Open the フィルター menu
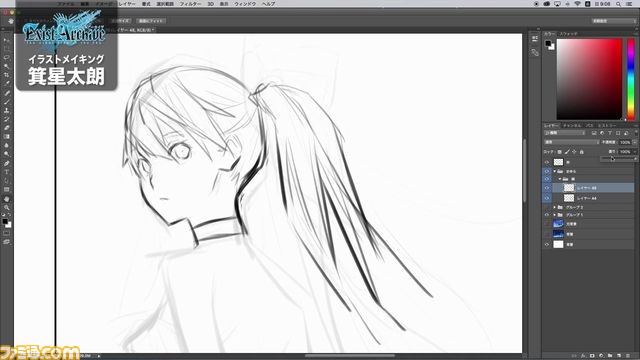 pyautogui.click(x=190, y=4)
